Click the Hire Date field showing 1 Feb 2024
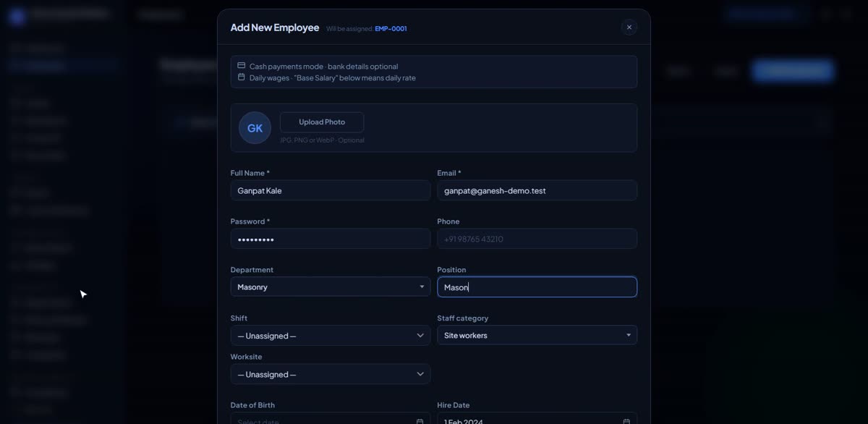This screenshot has width=868, height=424. click(x=537, y=419)
